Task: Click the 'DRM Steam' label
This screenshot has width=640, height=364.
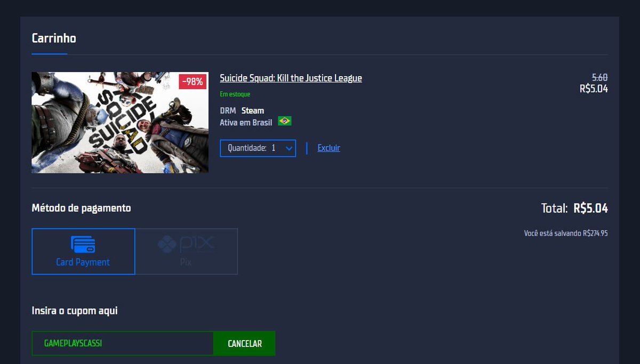Action: point(242,111)
